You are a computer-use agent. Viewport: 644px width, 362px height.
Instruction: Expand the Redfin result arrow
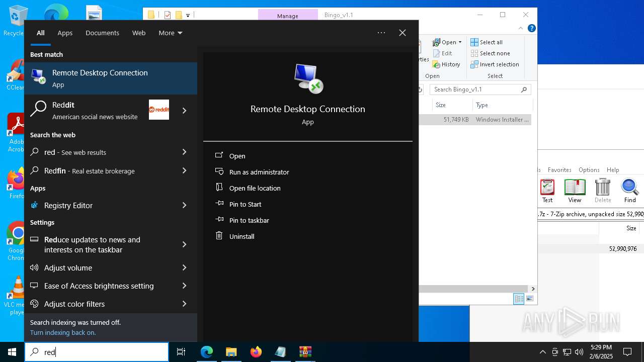tap(184, 170)
